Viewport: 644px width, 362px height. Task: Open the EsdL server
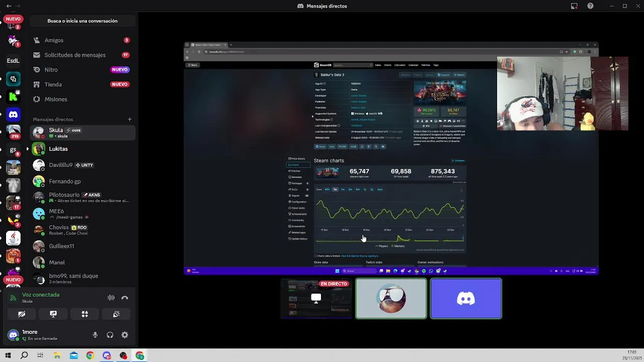click(13, 61)
